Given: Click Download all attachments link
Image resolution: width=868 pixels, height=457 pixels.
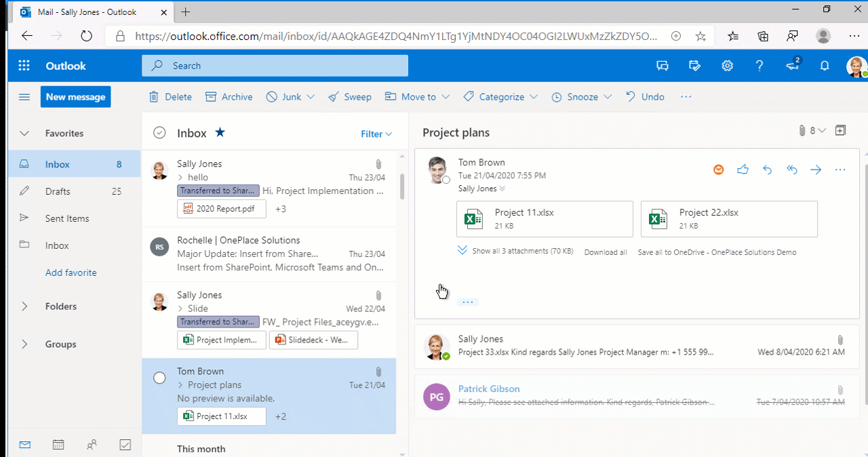Looking at the screenshot, I should coord(606,252).
